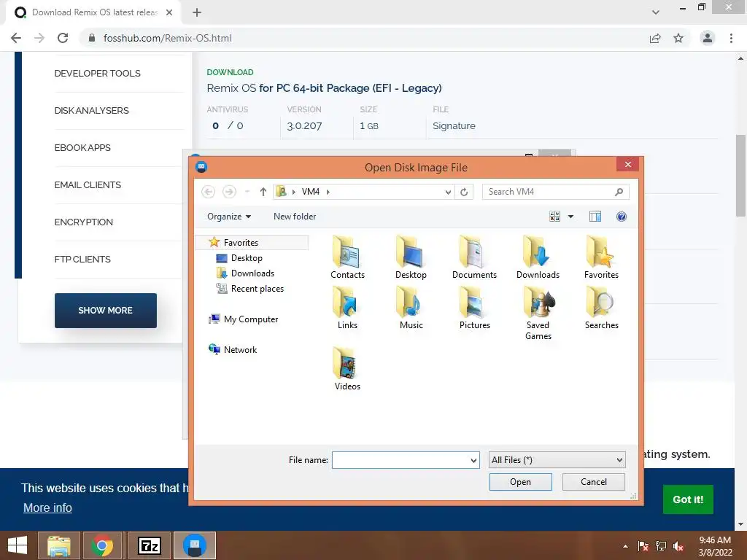
Task: Select Desktop in the navigation pane
Action: click(247, 257)
